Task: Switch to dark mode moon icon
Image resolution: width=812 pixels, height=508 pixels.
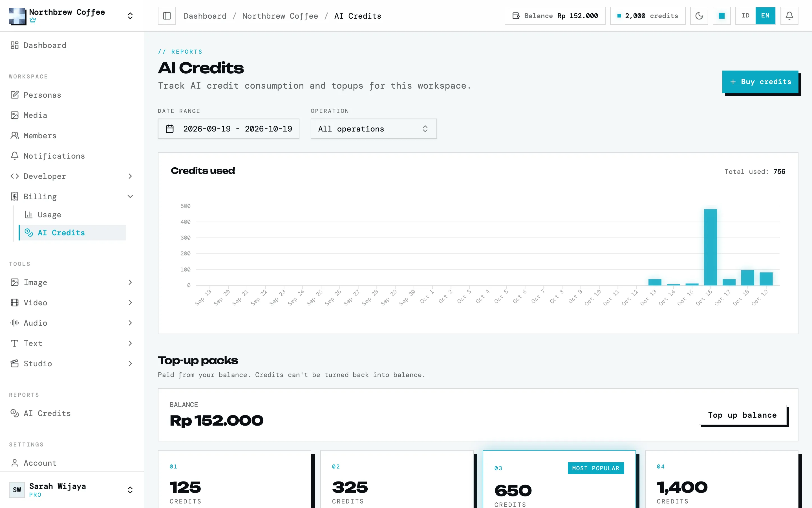Action: pyautogui.click(x=699, y=16)
